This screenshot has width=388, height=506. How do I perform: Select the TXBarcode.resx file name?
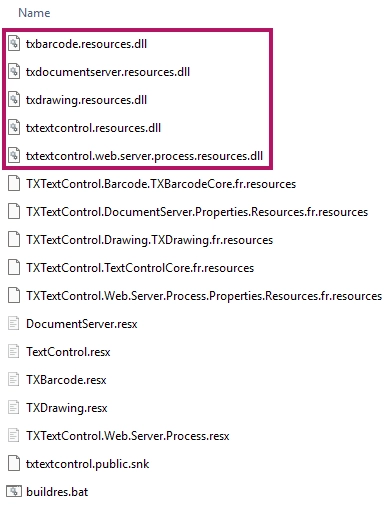(x=66, y=380)
